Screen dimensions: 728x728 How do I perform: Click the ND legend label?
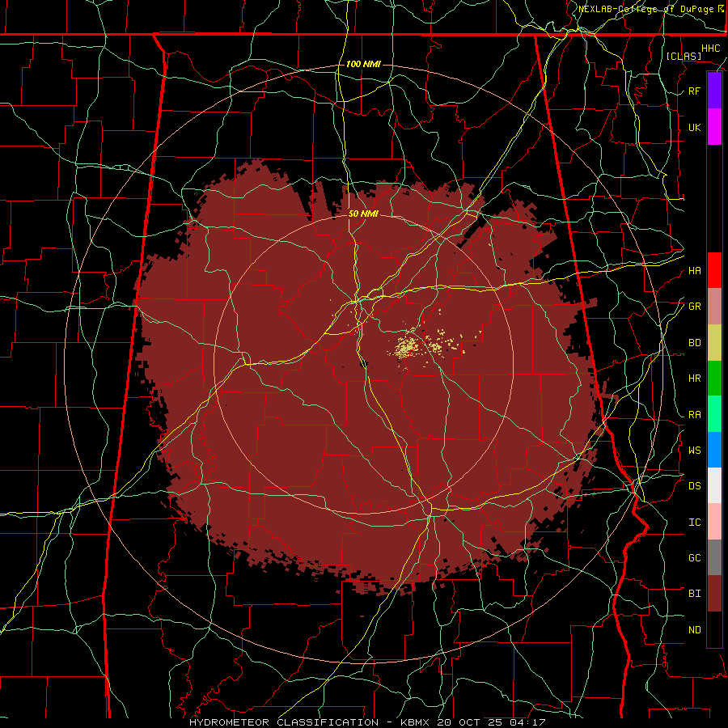694,630
